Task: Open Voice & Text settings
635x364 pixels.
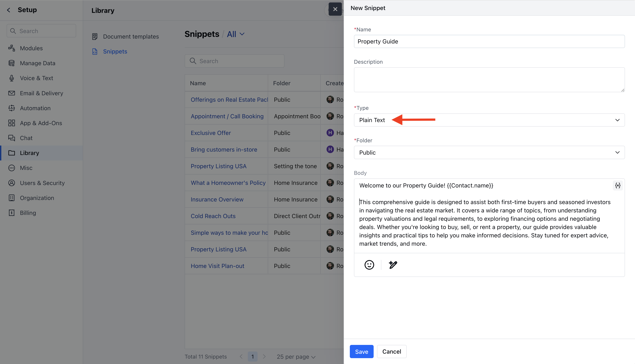Action: [36, 78]
